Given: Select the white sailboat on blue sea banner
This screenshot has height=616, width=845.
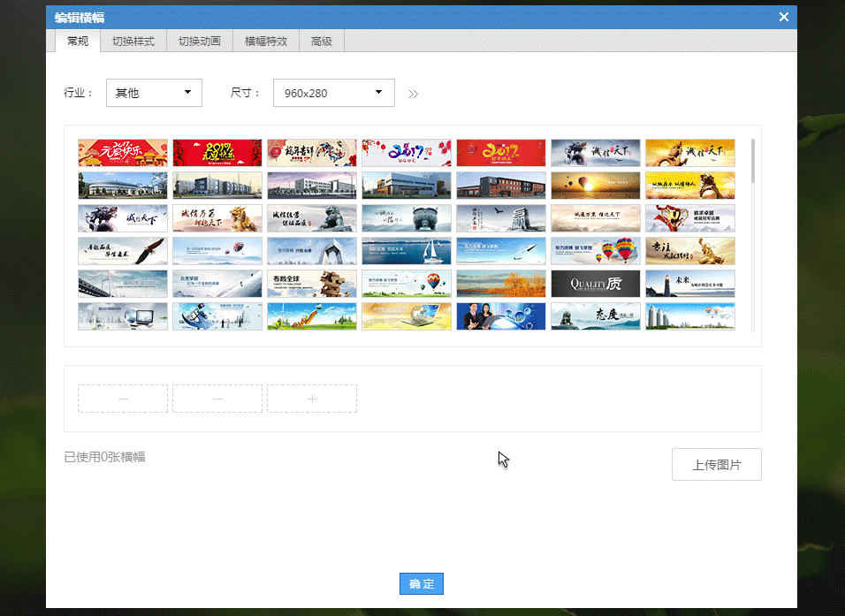Looking at the screenshot, I should tap(407, 251).
